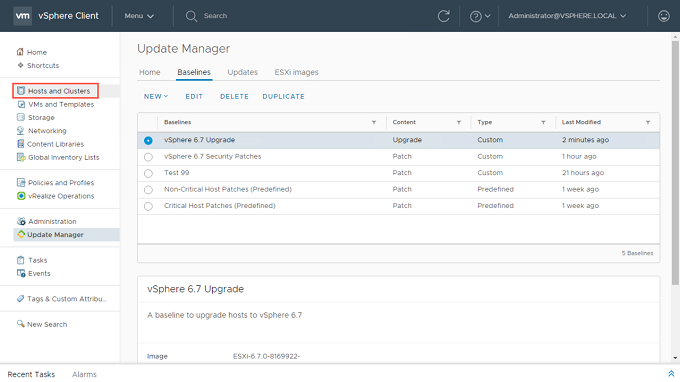The height and width of the screenshot is (382, 680).
Task: Click the VMware vm logo
Action: 22,16
